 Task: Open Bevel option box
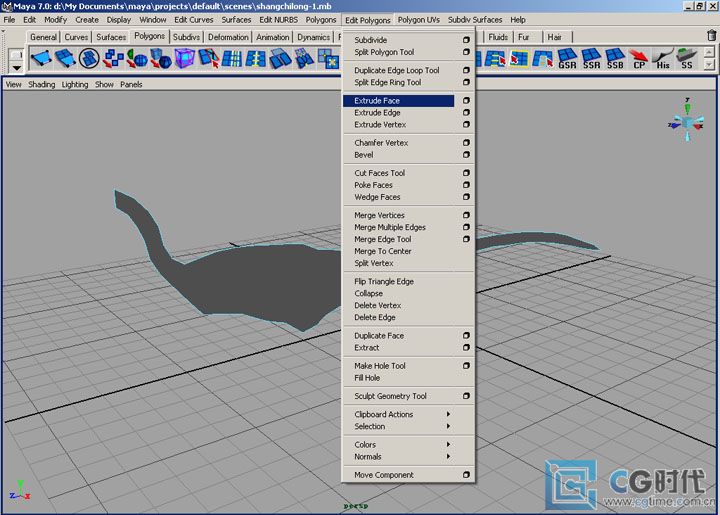pyautogui.click(x=466, y=155)
